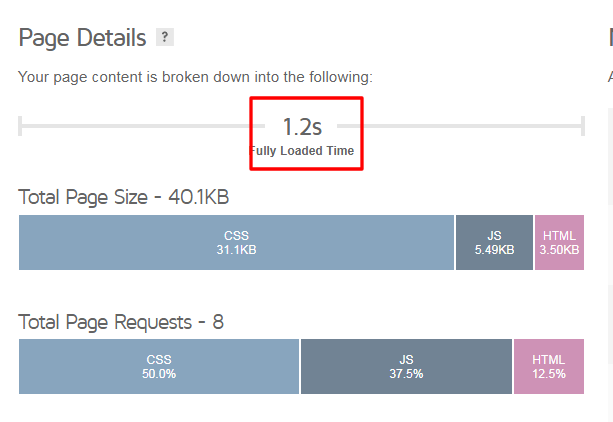Click the Page Details heading
The width and height of the screenshot is (613, 422).
(x=82, y=38)
